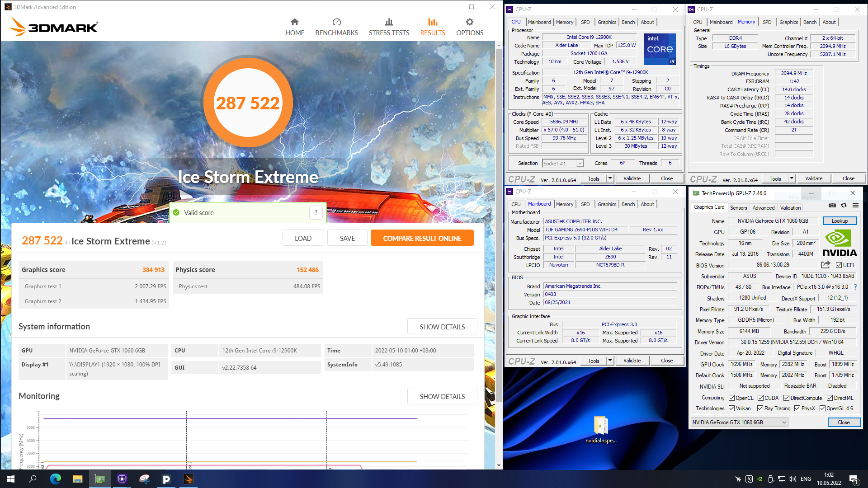This screenshot has height=488, width=868.
Task: Switch to 3DMark taskbar button
Action: [188, 479]
